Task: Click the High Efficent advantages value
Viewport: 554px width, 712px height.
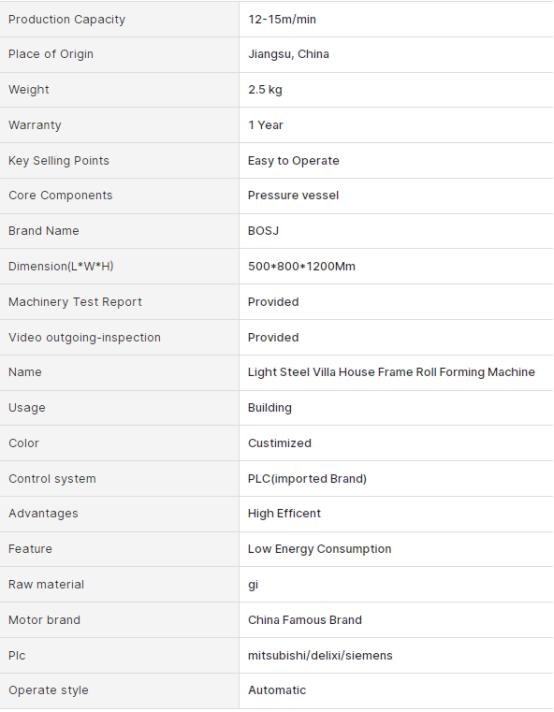Action: pos(284,513)
